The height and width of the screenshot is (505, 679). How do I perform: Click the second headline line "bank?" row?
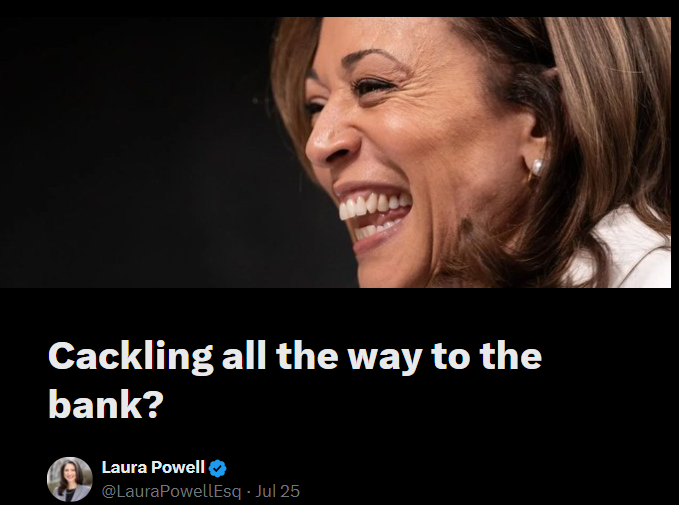coord(106,403)
